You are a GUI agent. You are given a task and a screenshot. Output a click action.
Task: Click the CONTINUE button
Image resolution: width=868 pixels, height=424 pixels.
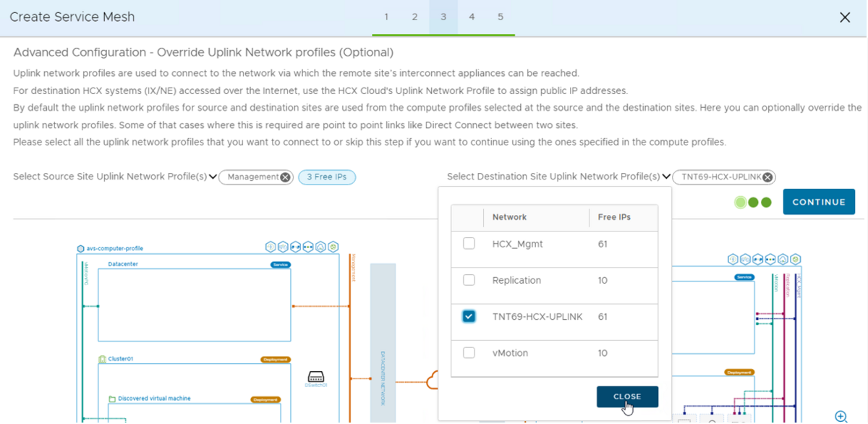[x=819, y=202]
